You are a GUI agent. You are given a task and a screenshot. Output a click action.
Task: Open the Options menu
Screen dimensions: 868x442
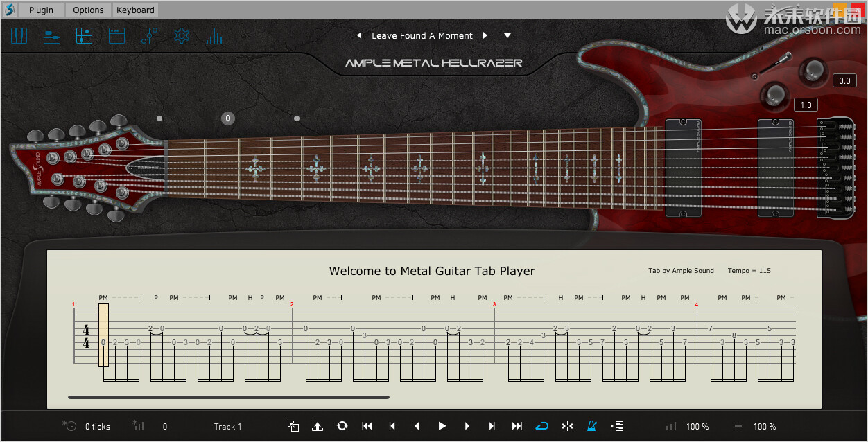(x=88, y=10)
